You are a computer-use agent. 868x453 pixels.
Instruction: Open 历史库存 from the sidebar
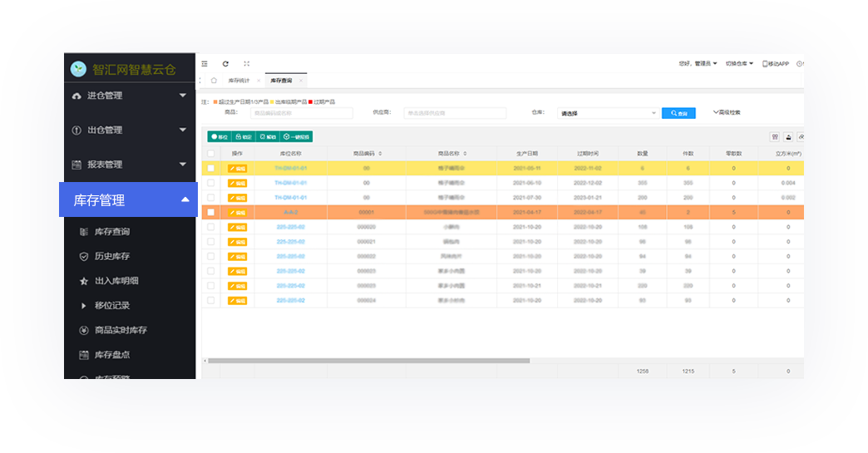(x=111, y=257)
